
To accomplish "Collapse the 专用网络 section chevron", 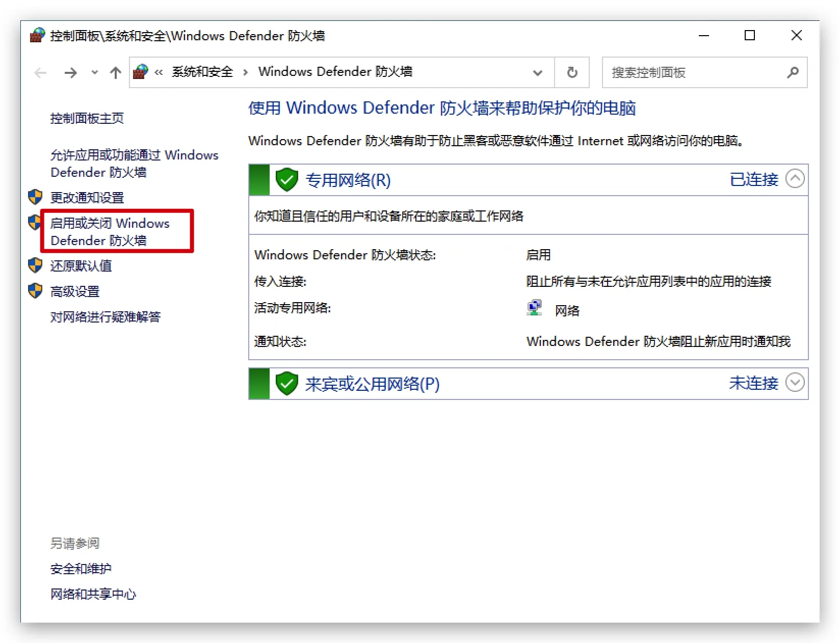I will point(795,179).
